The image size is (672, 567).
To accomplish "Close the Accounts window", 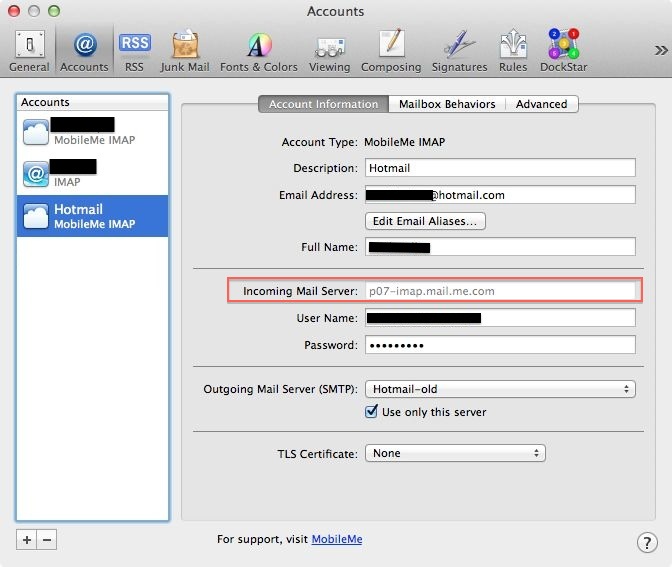I will click(x=14, y=11).
